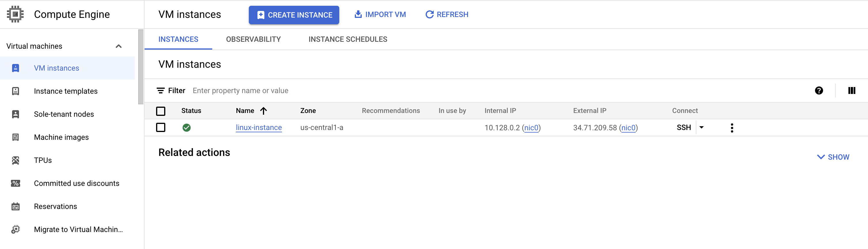Click the TPUs sidebar icon

point(16,160)
